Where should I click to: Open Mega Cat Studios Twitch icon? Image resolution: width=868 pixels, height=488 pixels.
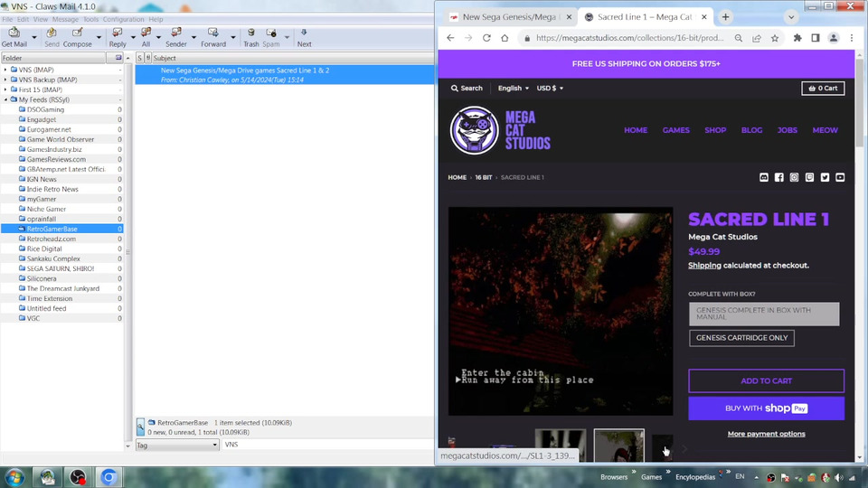click(x=809, y=177)
